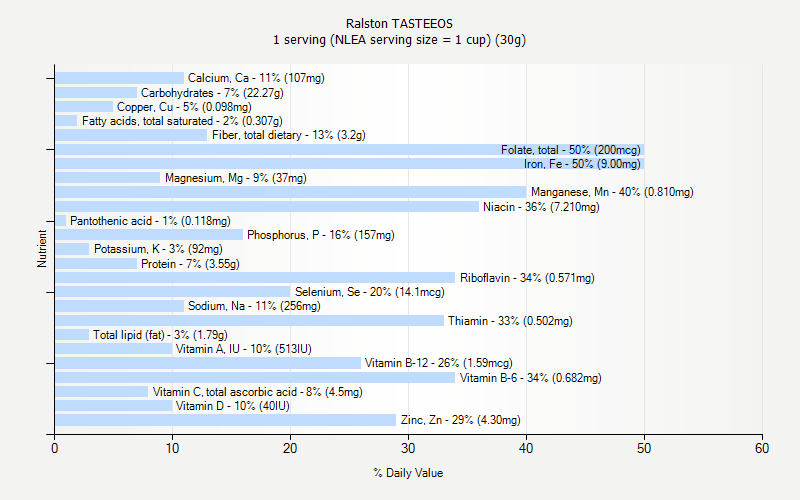Click the Sodium, Na label
This screenshot has width=800, height=500.
254,306
